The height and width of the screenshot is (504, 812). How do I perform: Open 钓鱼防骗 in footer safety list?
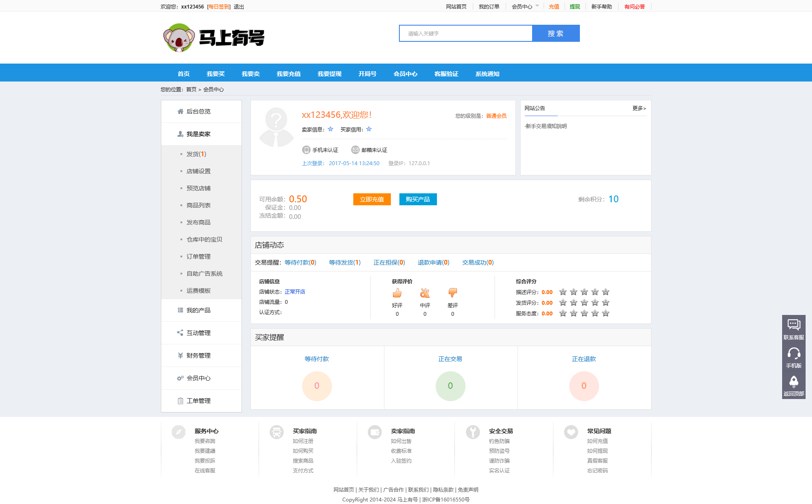click(x=499, y=441)
